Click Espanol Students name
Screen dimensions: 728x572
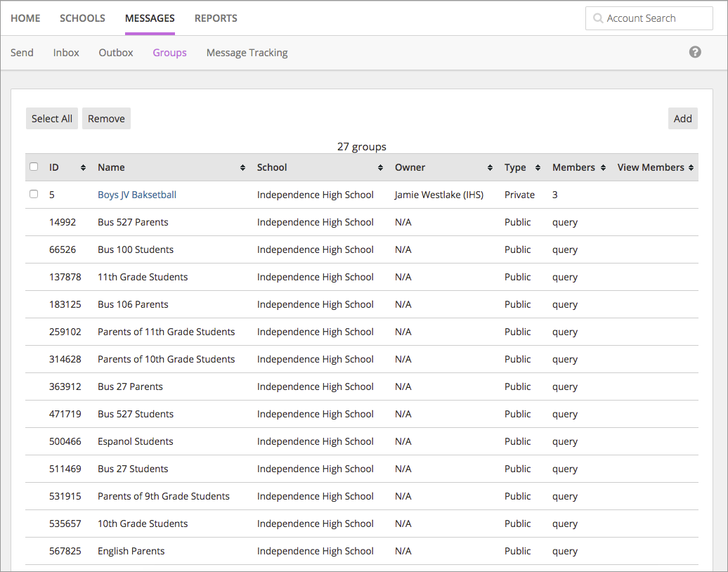point(135,441)
